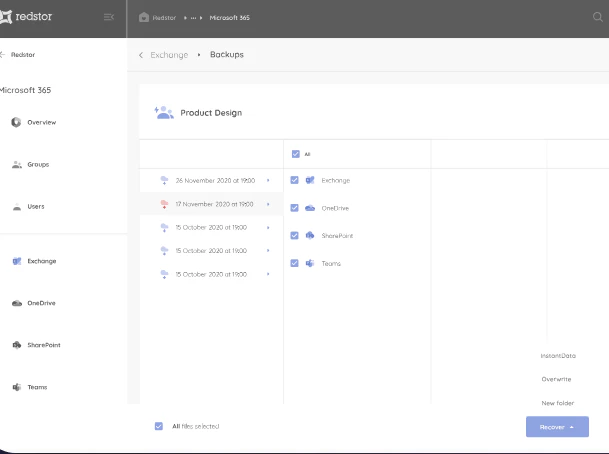
Task: Open Groups in the sidebar
Action: click(x=38, y=165)
